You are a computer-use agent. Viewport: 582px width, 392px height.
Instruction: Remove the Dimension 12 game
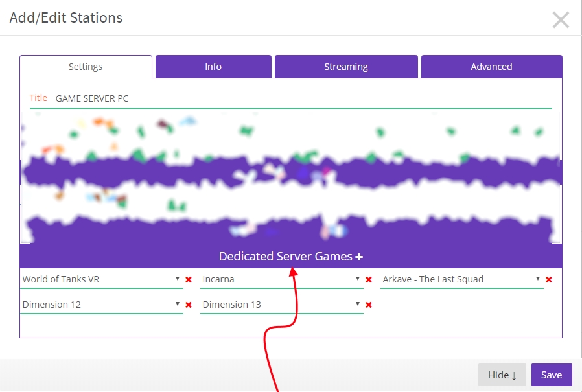click(x=189, y=305)
